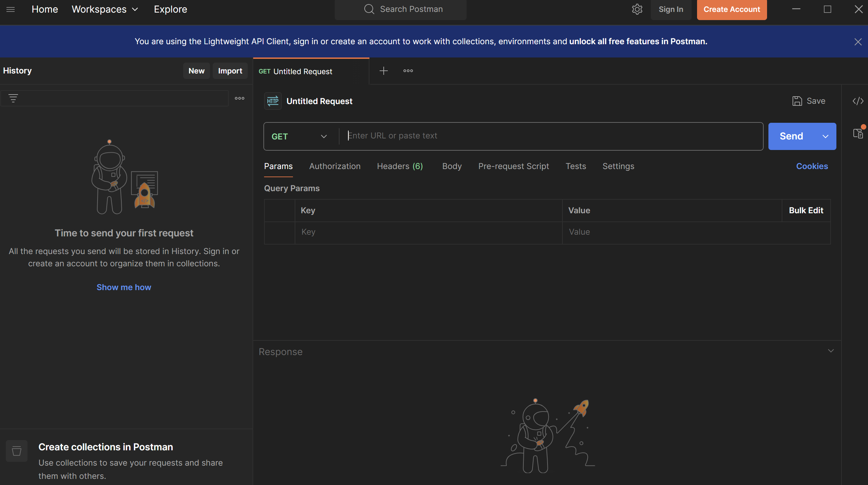Open tab options three-dot menu

408,71
